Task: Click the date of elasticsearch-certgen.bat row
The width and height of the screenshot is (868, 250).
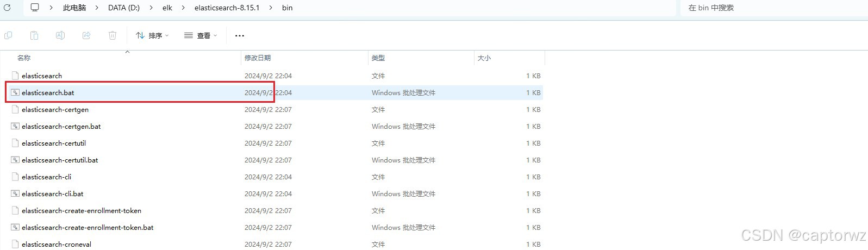Action: click(268, 126)
